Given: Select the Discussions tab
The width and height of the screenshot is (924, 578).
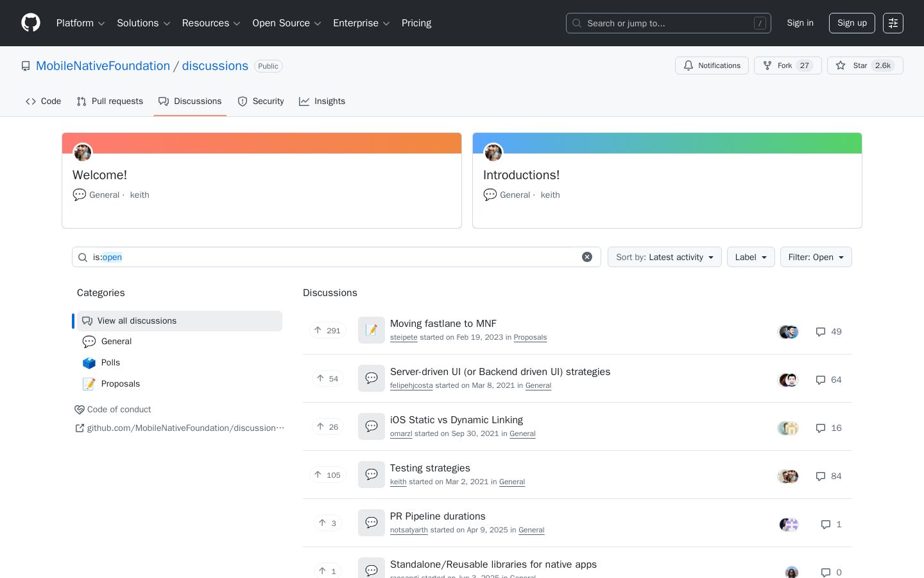Looking at the screenshot, I should click(190, 101).
